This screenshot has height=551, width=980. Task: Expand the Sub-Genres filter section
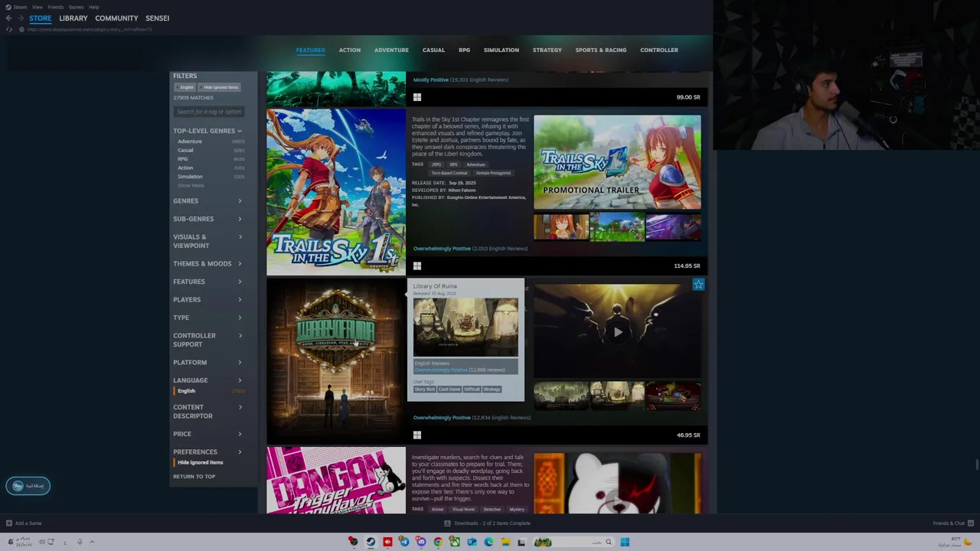[207, 219]
